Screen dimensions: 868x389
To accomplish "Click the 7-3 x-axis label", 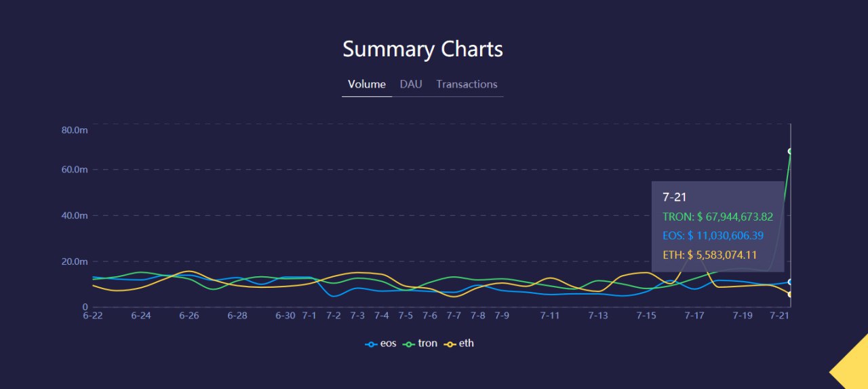I will [357, 316].
